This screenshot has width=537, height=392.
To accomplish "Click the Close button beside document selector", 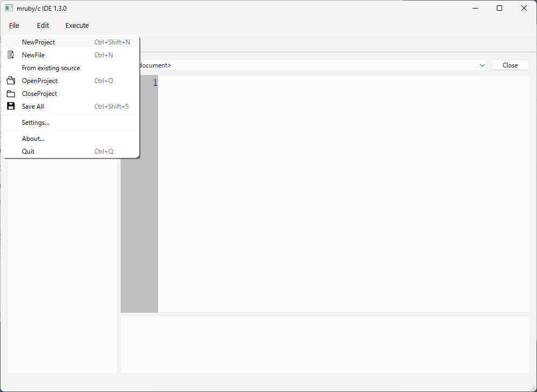I will pos(510,65).
